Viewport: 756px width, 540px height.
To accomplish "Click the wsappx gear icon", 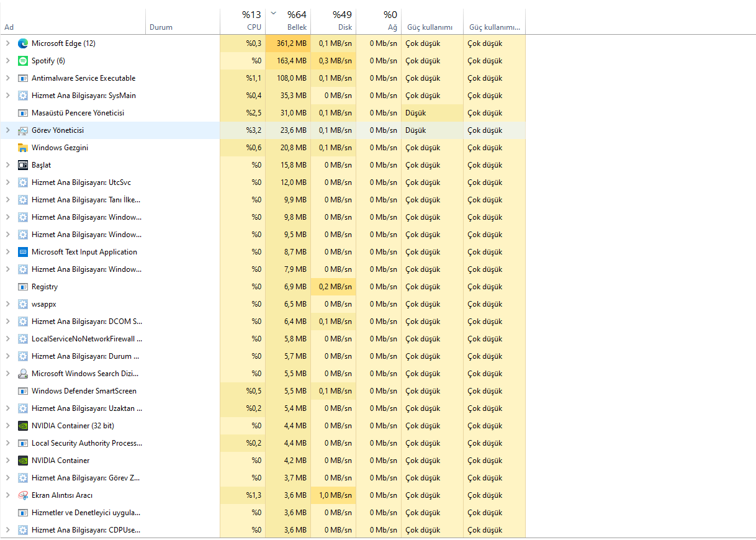I will coord(23,304).
